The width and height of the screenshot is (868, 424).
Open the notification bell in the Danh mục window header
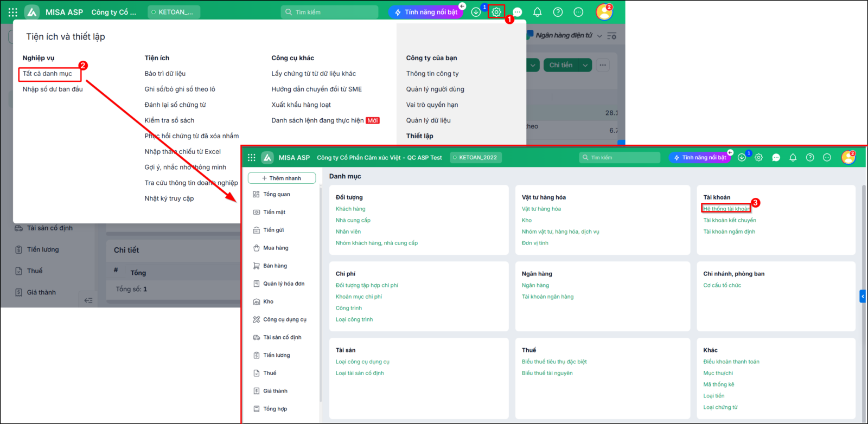tap(793, 157)
